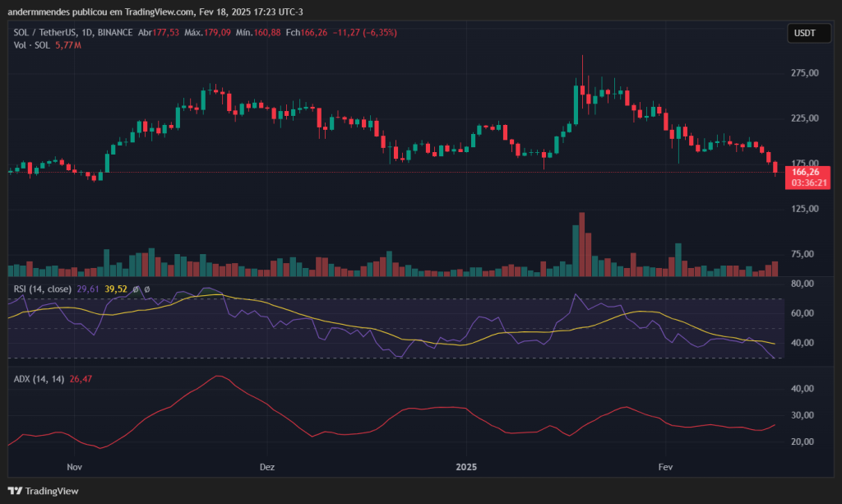The width and height of the screenshot is (842, 504).
Task: Click the Mín. 160,88 low value
Action: point(258,33)
